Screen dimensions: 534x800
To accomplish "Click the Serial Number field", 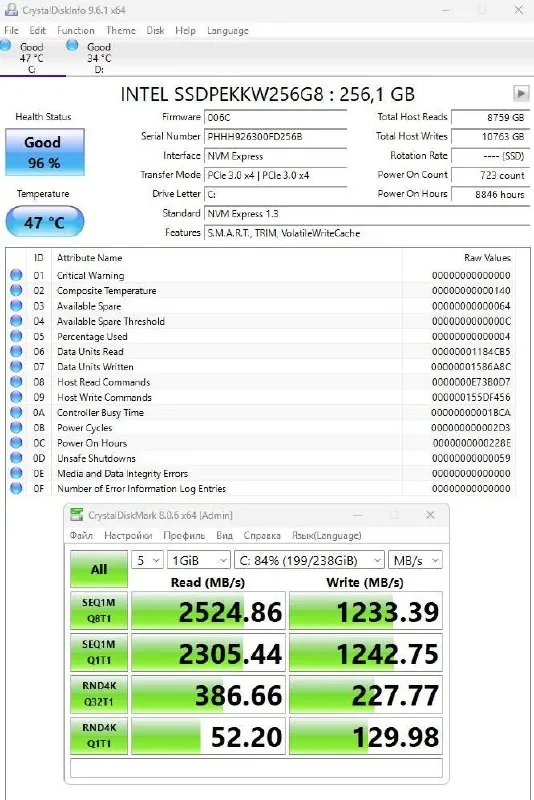I will coord(275,137).
